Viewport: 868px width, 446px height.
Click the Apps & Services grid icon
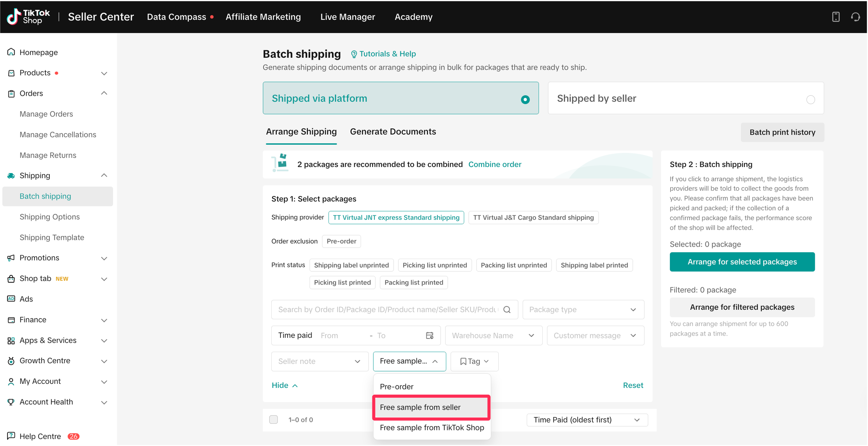click(11, 341)
